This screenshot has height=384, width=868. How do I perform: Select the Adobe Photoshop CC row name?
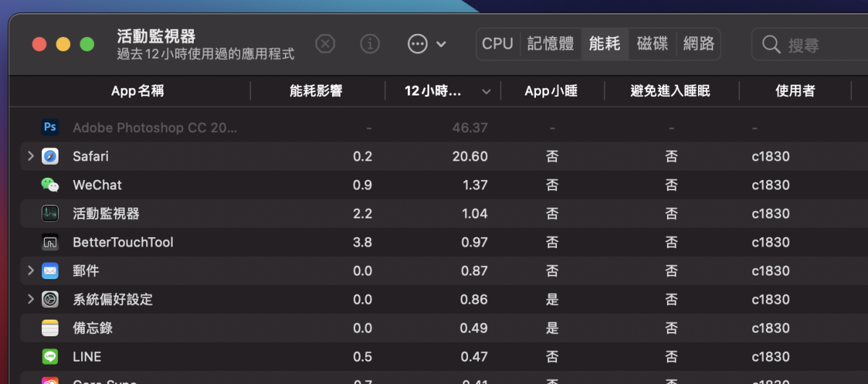coord(155,128)
